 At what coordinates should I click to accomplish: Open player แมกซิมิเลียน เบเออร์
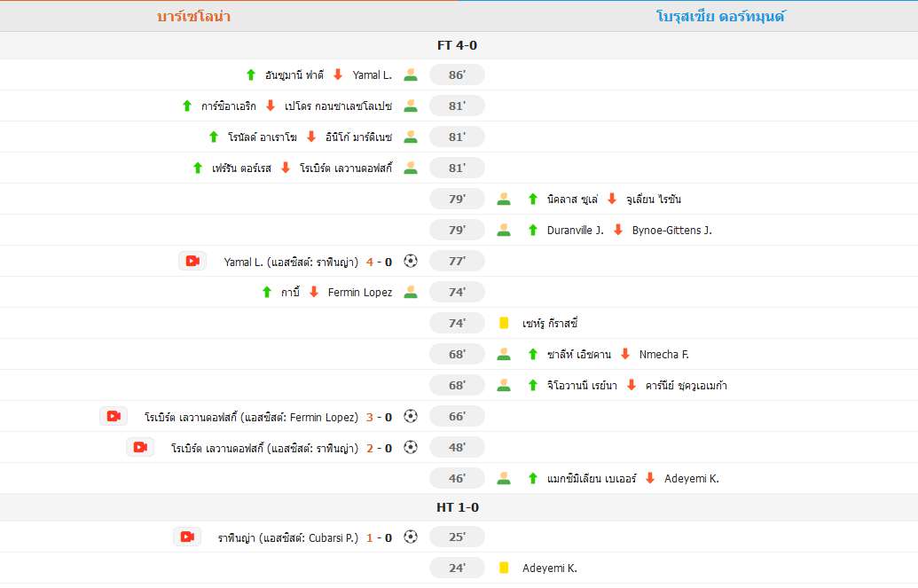click(x=592, y=479)
